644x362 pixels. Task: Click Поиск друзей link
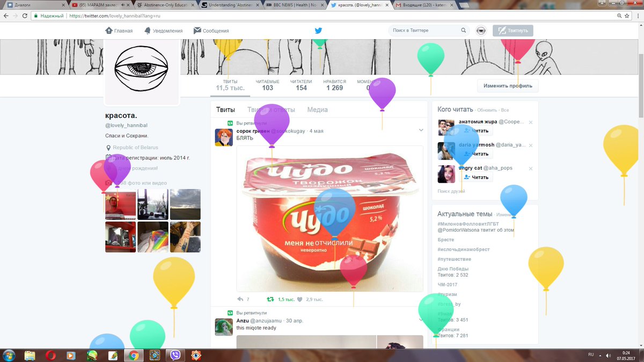pos(451,191)
